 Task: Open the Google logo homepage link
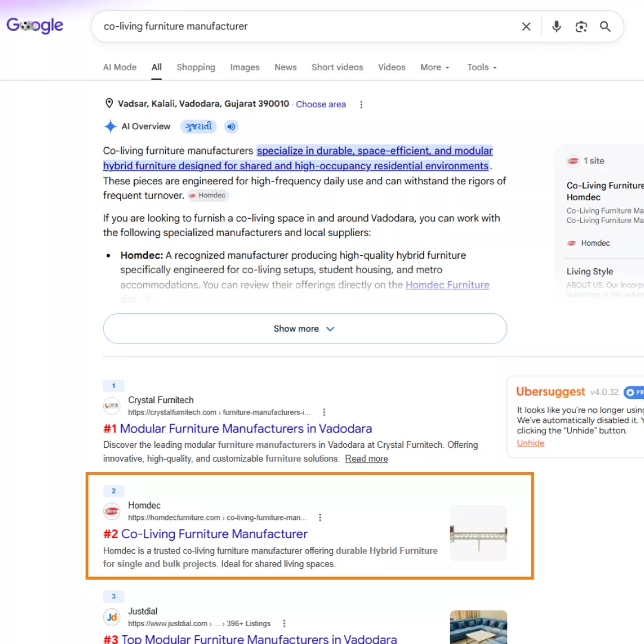35,26
